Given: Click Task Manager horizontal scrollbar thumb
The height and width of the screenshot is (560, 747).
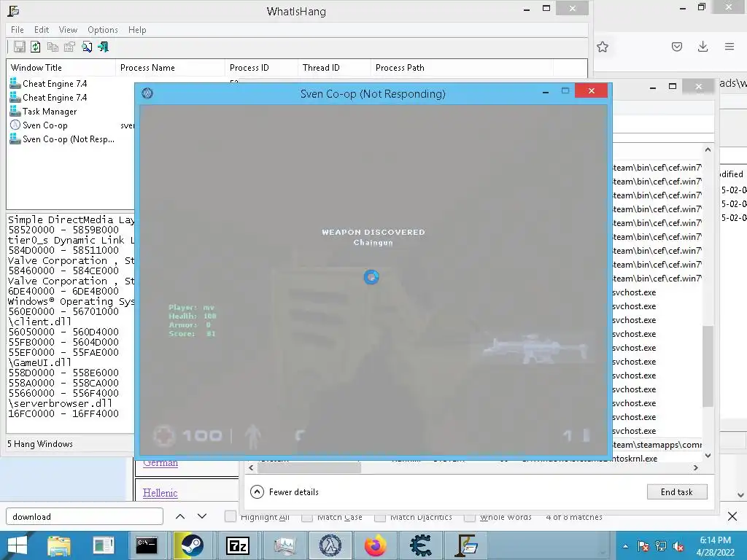Looking at the screenshot, I should [x=309, y=468].
